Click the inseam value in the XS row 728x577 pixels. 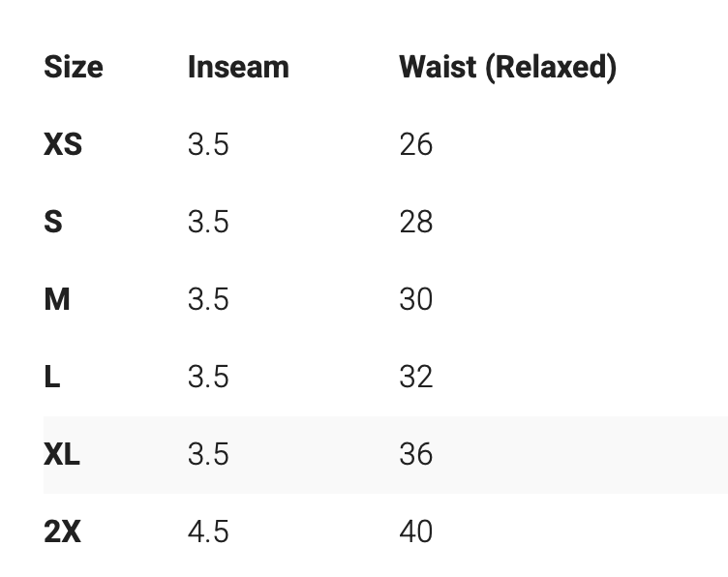(208, 144)
